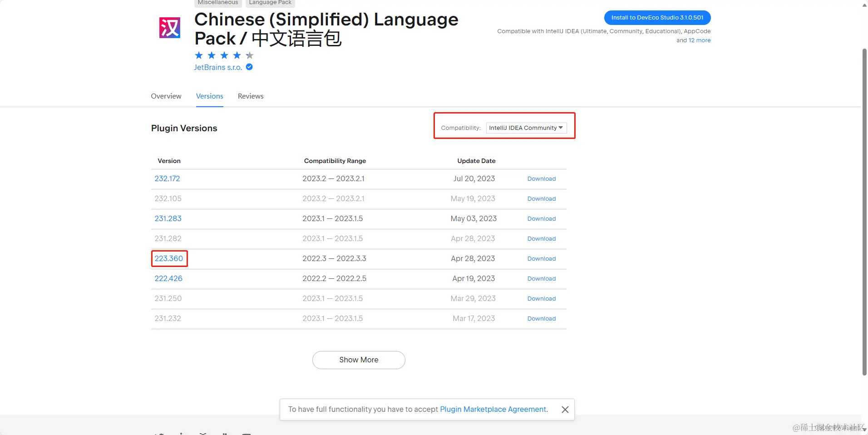868x435 pixels.
Task: Click the Chinese (Simplified) Language Pack title
Action: tap(326, 29)
